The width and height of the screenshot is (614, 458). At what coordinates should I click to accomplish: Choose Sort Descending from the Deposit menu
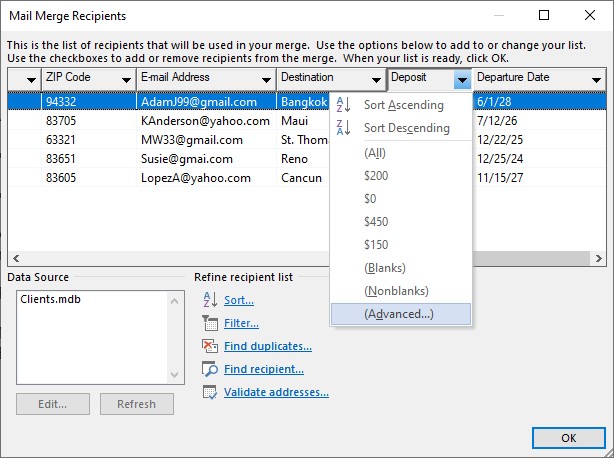(401, 128)
